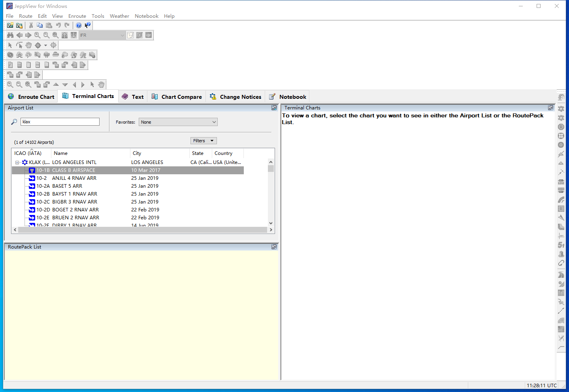Open the Enroute menu

[77, 16]
